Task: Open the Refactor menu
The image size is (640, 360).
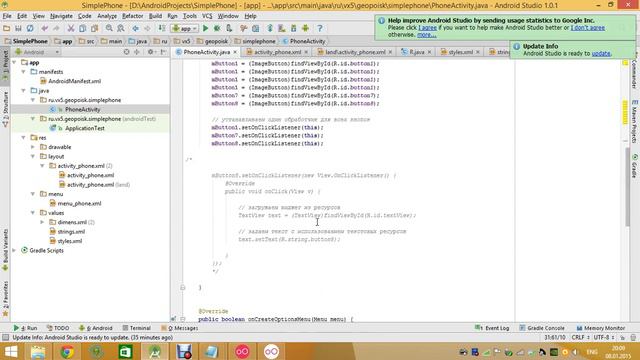Action: (x=133, y=16)
